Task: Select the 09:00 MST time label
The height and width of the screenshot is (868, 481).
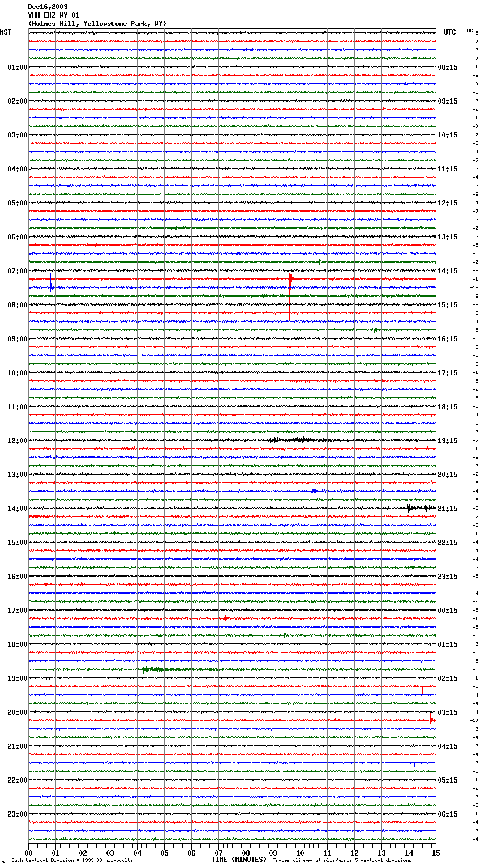Action: coord(18,339)
